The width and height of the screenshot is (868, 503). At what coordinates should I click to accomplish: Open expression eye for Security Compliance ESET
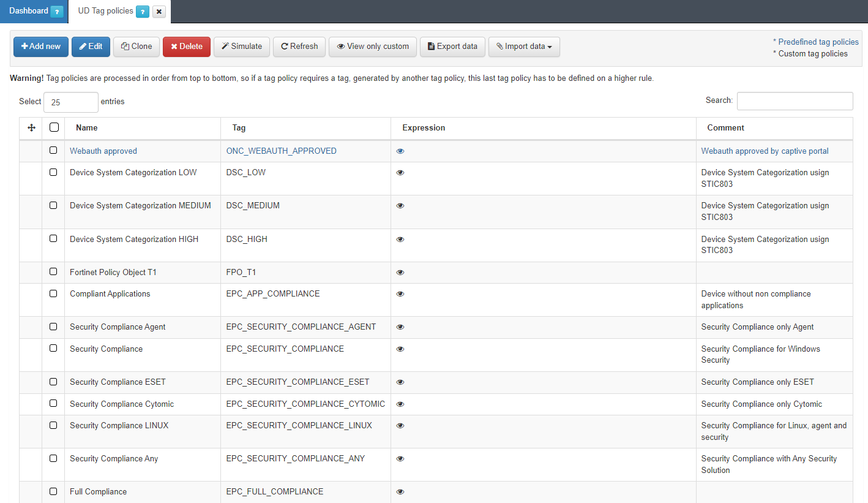(400, 382)
